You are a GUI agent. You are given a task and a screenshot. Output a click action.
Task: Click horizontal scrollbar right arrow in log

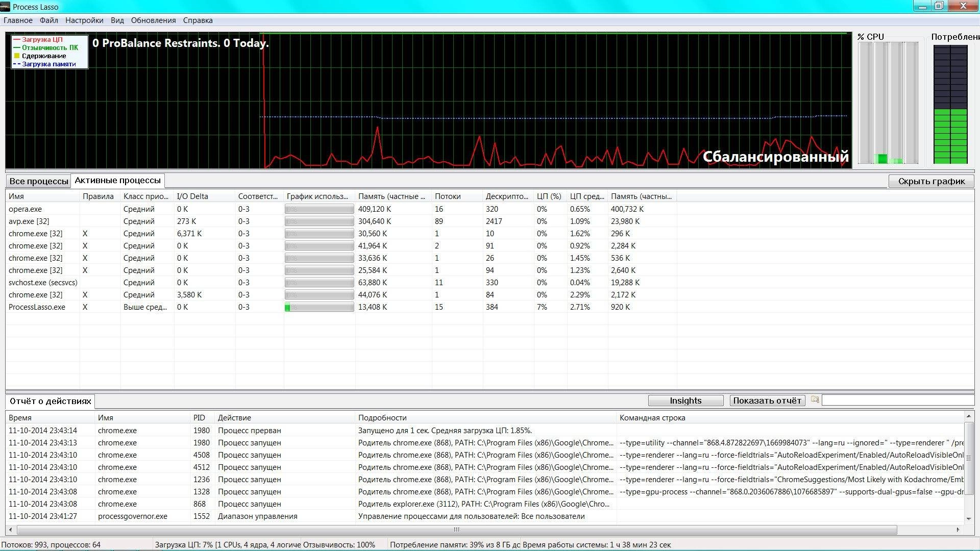[x=958, y=530]
